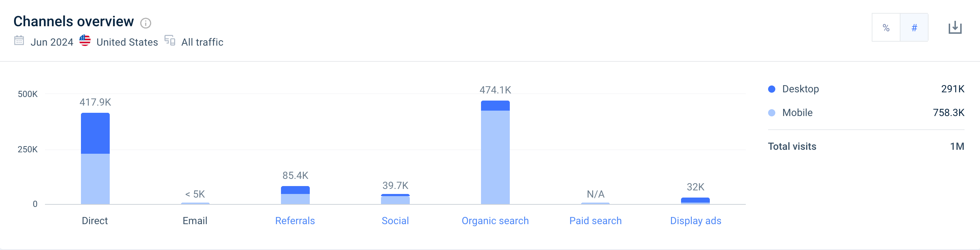Open the Referrals channel link
This screenshot has height=250, width=980.
[295, 221]
